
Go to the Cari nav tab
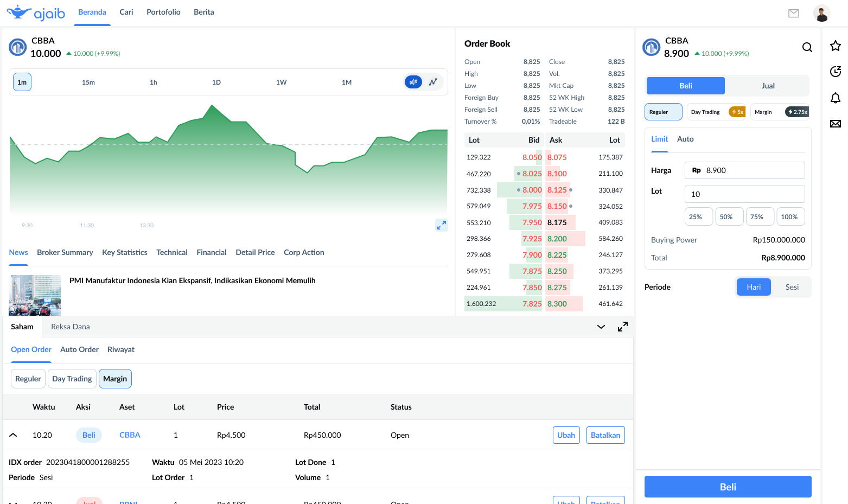tap(126, 12)
